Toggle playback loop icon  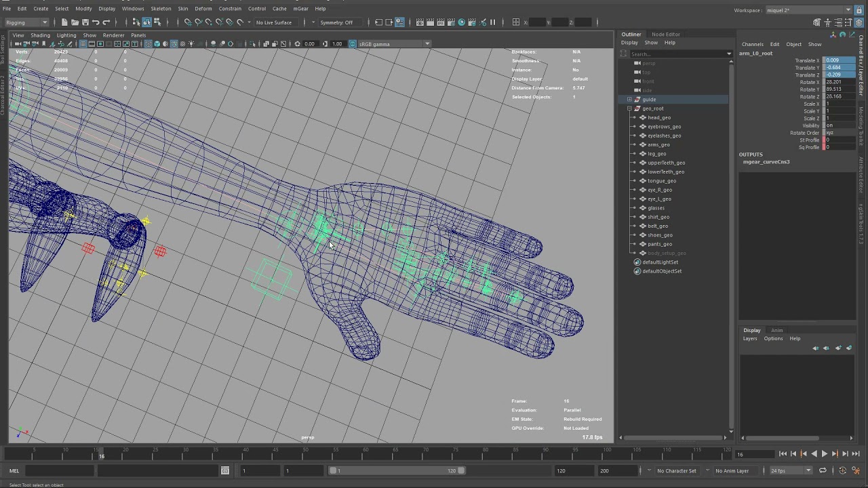(x=823, y=471)
